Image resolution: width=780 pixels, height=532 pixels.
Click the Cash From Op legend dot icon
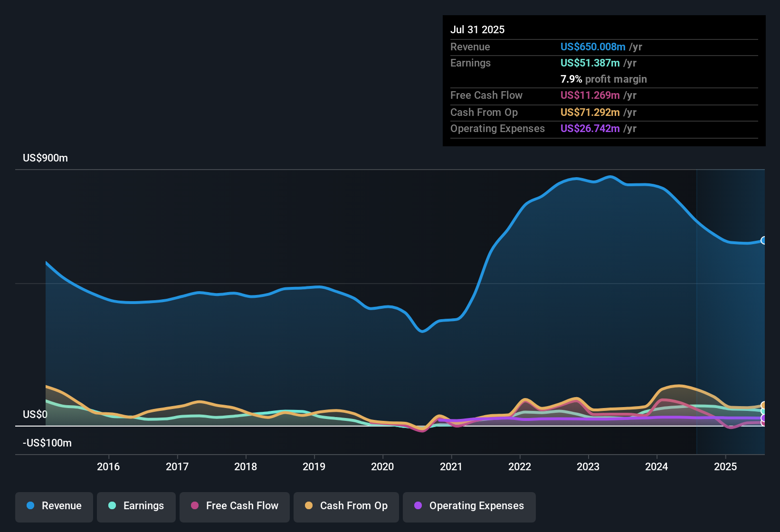pyautogui.click(x=309, y=506)
